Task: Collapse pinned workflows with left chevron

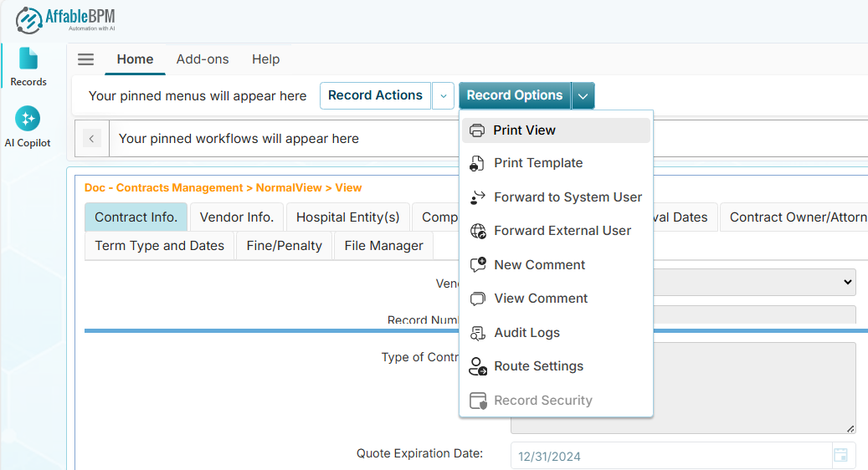Action: (92, 139)
